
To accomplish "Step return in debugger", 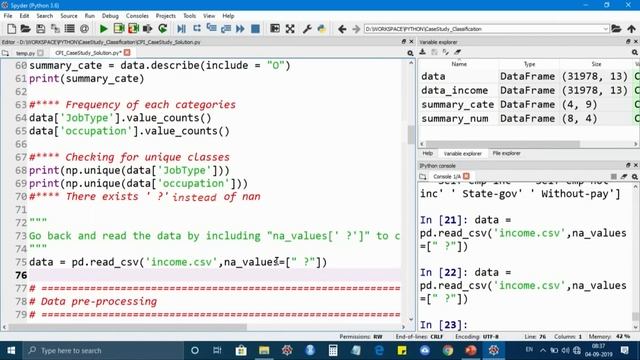I will click(226, 29).
